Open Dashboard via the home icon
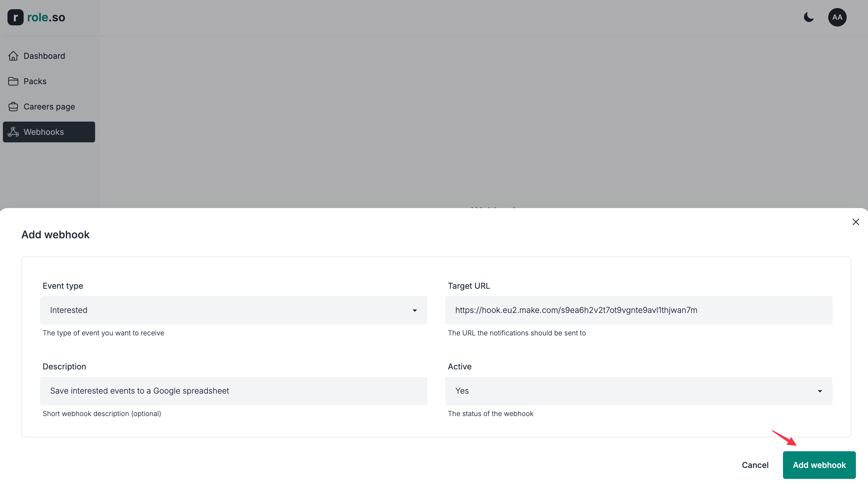This screenshot has width=868, height=491. [x=14, y=56]
